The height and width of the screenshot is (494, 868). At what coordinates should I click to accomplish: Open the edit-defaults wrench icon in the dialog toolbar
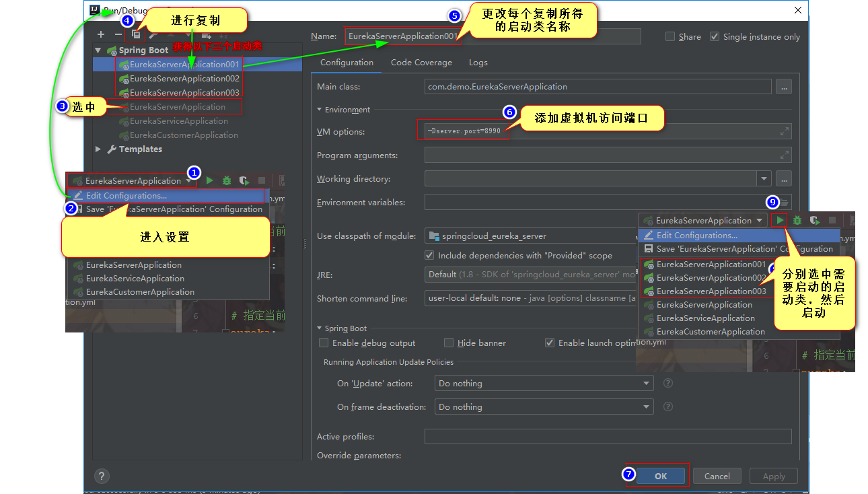pyautogui.click(x=153, y=34)
